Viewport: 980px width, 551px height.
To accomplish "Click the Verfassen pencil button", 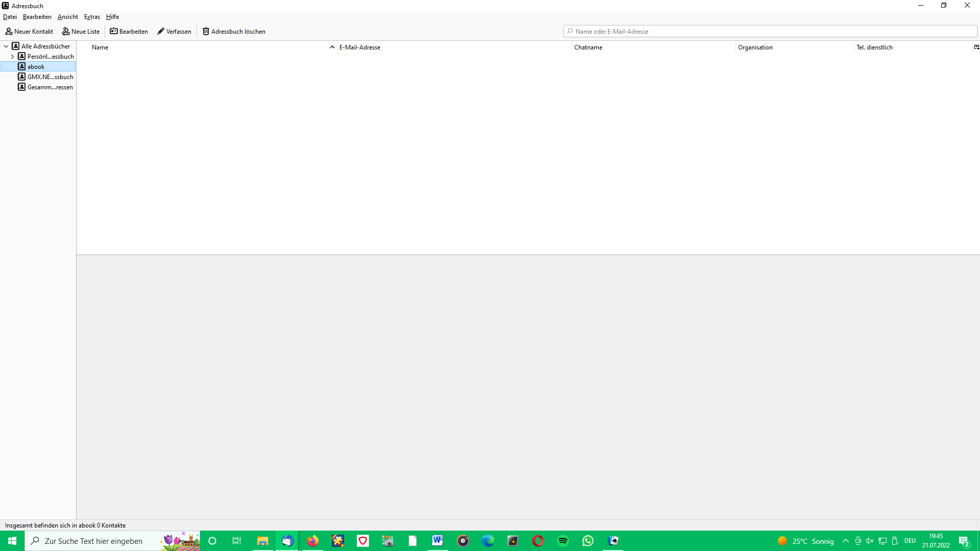I will click(x=174, y=32).
